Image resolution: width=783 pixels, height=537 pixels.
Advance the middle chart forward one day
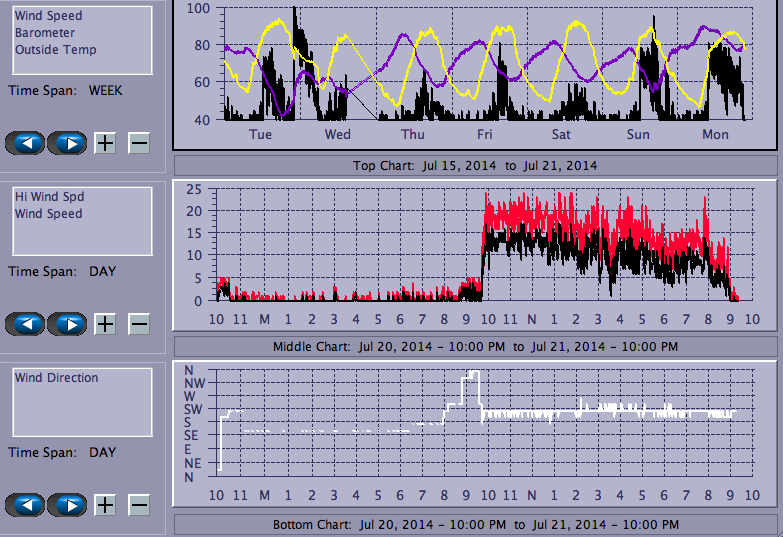[67, 324]
